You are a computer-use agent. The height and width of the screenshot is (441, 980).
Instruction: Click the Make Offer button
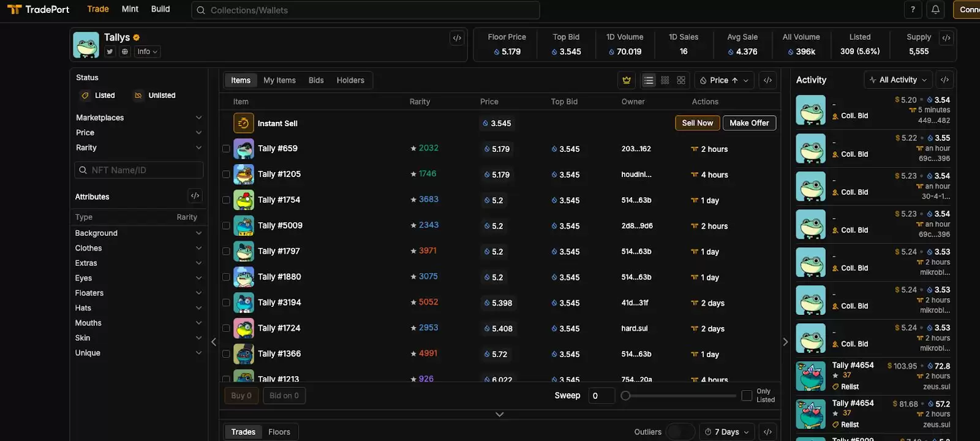(749, 123)
